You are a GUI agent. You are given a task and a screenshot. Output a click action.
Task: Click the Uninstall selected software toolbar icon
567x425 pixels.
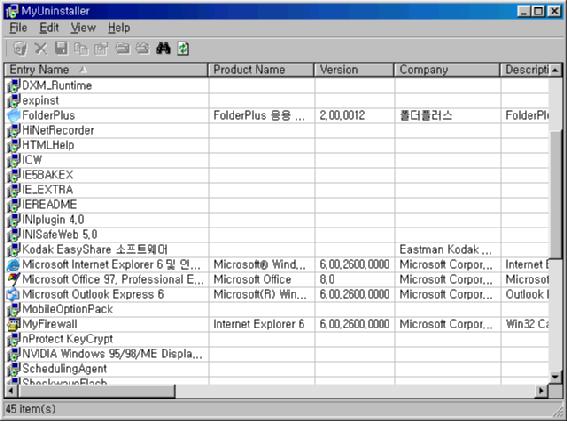click(x=20, y=48)
